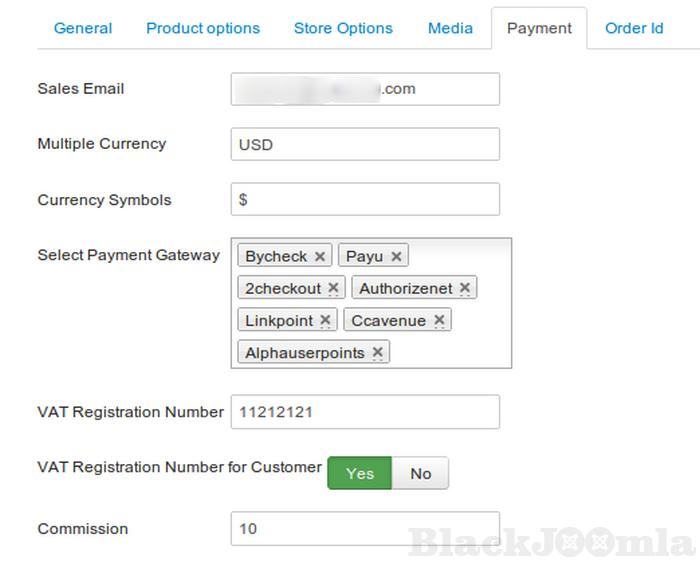
Task: Click the VAT Registration Number field
Action: click(364, 411)
